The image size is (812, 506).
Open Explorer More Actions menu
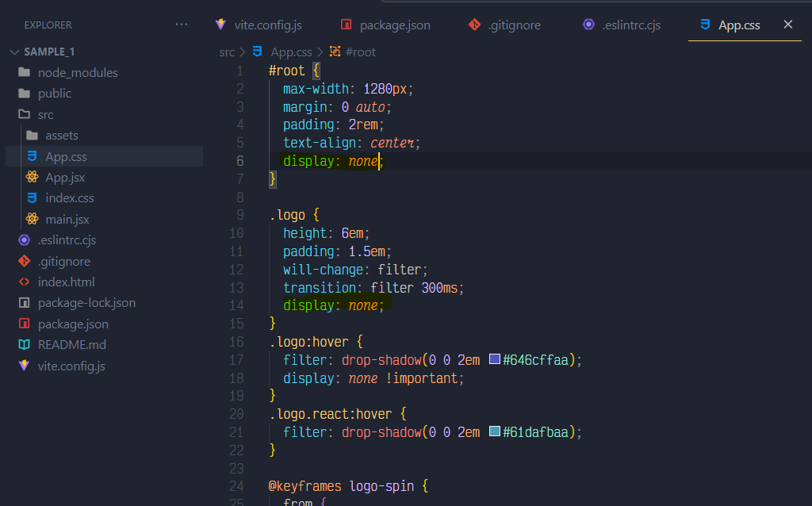(182, 25)
